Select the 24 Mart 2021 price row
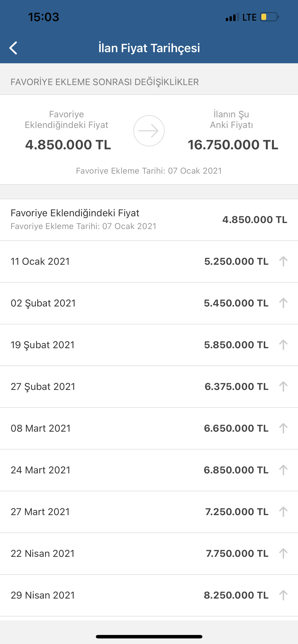 (x=149, y=470)
